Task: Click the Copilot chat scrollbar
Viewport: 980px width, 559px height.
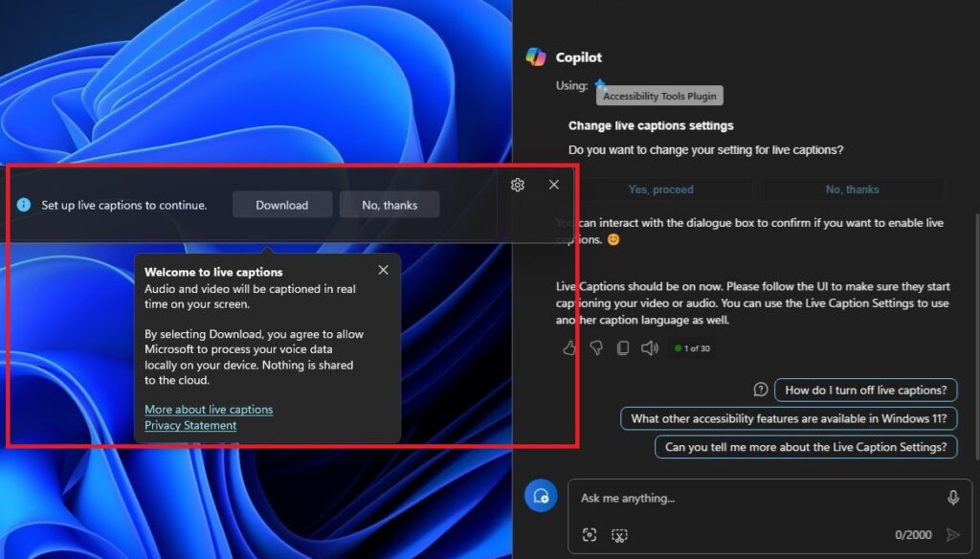Action: [x=976, y=336]
